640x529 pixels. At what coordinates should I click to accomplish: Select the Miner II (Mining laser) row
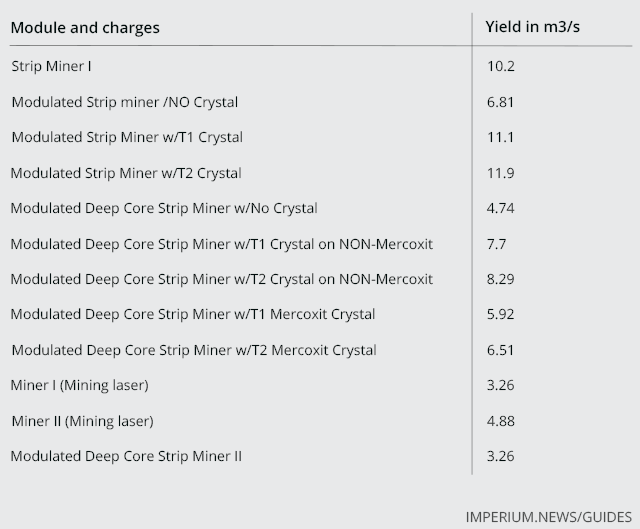(x=321, y=421)
